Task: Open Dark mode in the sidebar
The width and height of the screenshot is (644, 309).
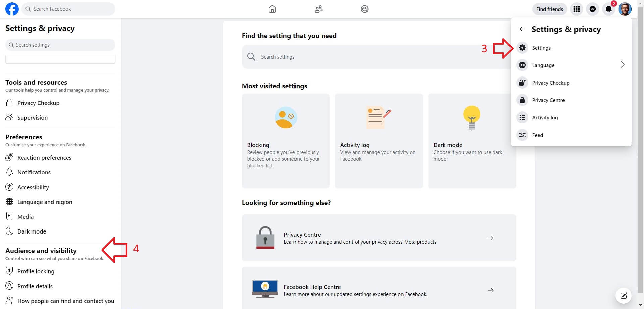Action: coord(32,231)
